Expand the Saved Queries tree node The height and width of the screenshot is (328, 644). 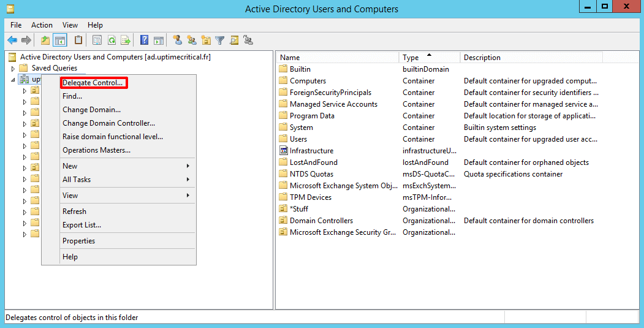(13, 68)
